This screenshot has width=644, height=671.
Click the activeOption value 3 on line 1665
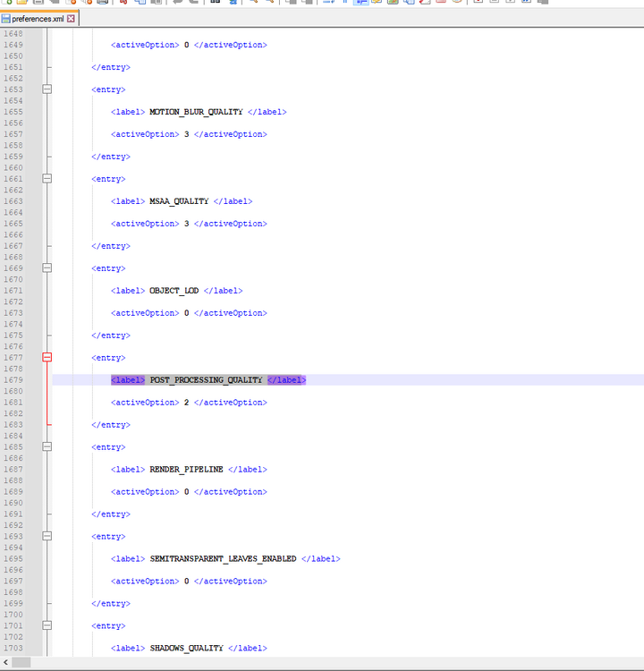tap(187, 224)
